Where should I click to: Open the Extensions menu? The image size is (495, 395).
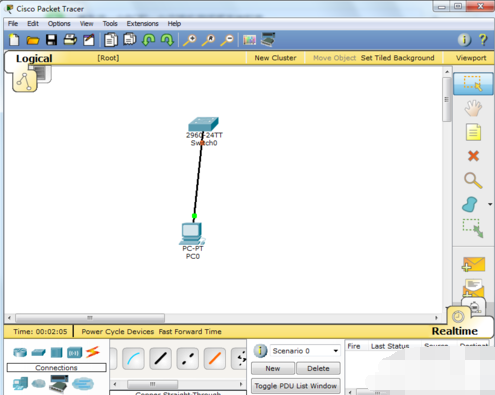[x=142, y=24]
